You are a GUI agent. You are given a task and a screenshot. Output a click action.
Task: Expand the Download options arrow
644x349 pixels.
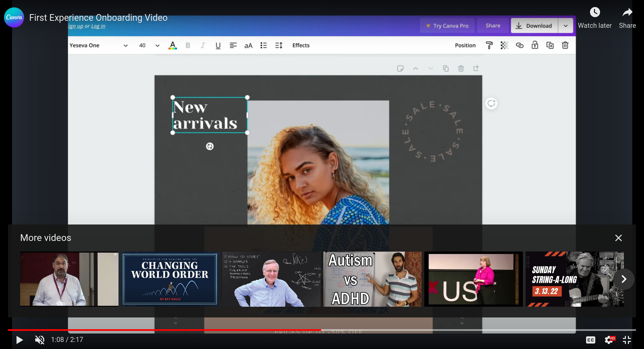[566, 26]
